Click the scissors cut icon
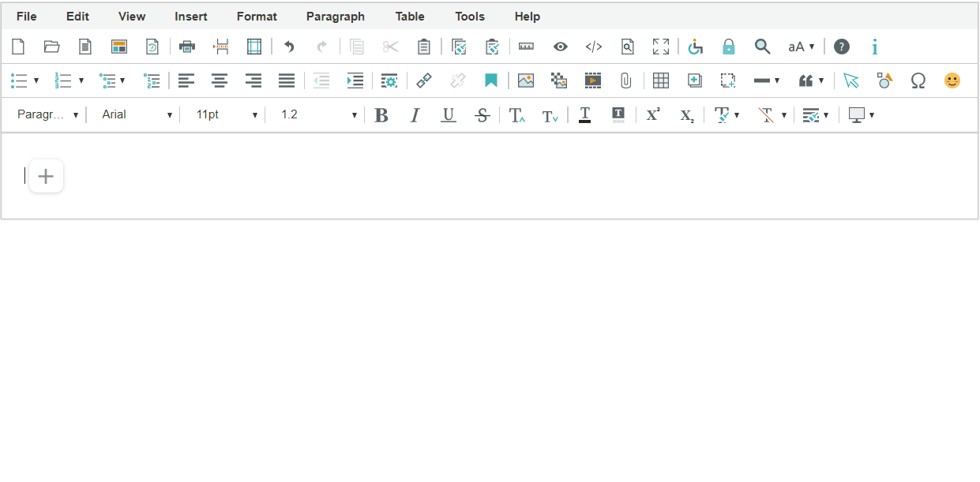Image resolution: width=980 pixels, height=482 pixels. (391, 47)
